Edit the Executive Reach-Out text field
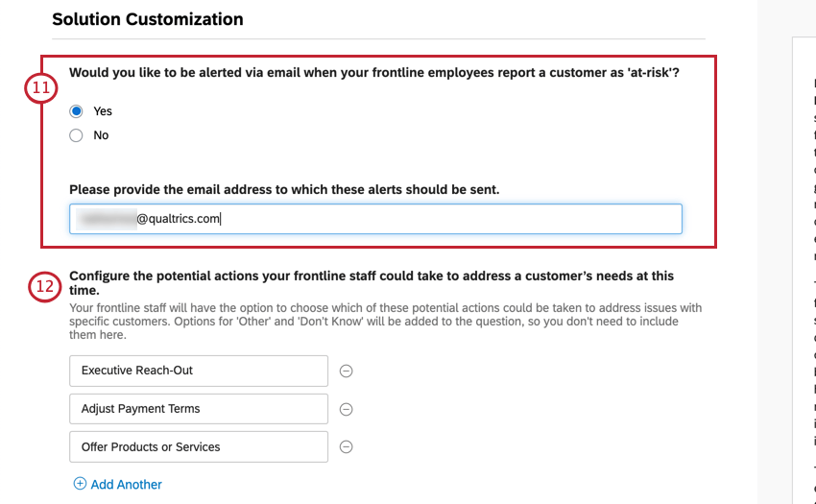The height and width of the screenshot is (504, 816). pyautogui.click(x=199, y=371)
